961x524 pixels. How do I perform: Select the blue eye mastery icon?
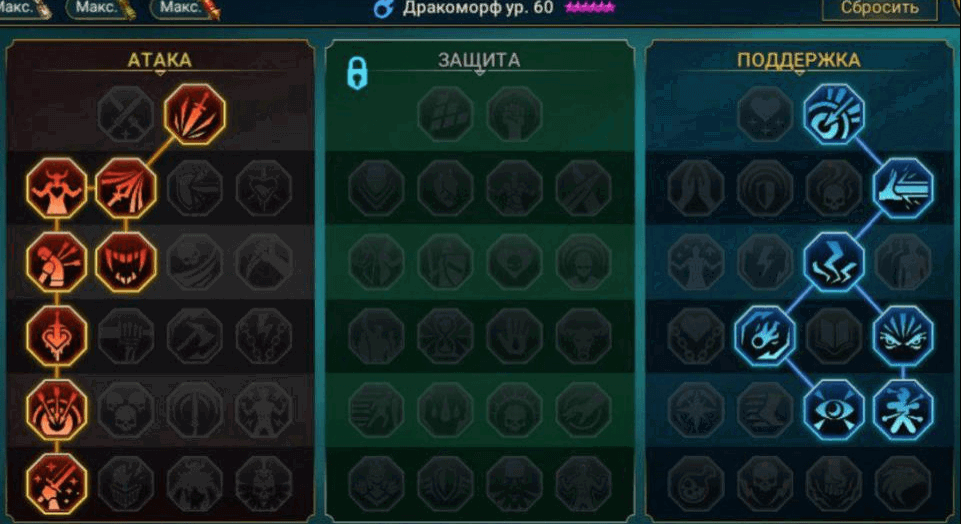point(834,409)
